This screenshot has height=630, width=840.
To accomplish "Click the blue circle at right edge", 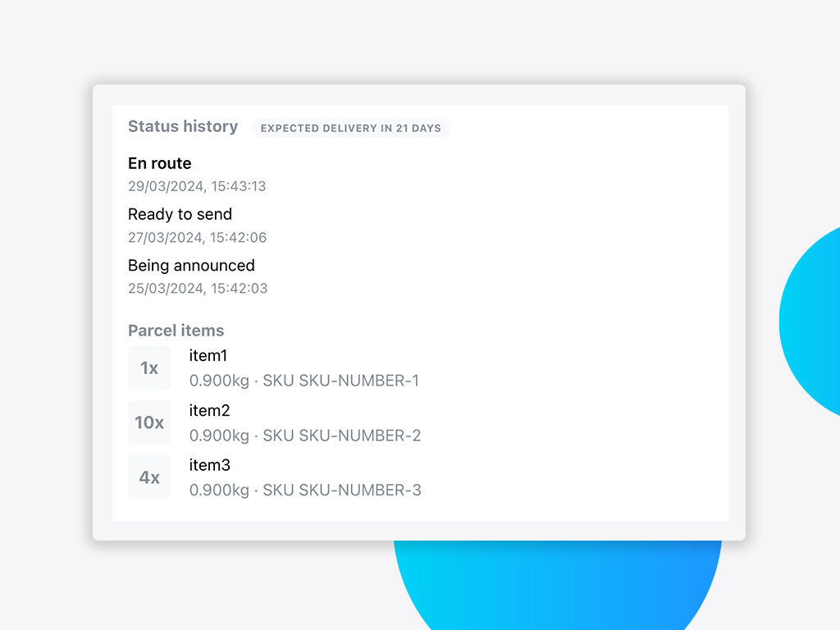I will pyautogui.click(x=812, y=320).
